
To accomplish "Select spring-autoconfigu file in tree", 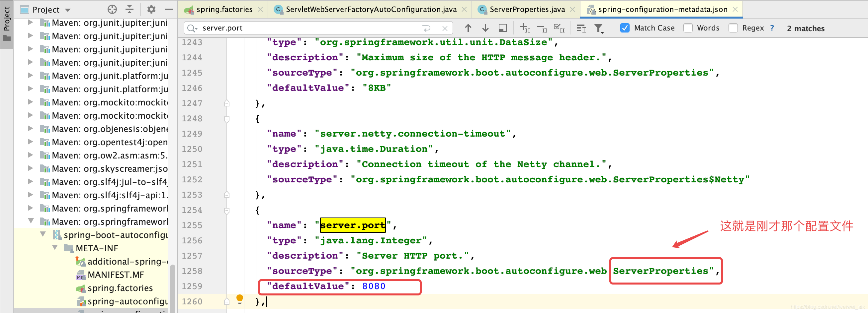I will [x=128, y=301].
